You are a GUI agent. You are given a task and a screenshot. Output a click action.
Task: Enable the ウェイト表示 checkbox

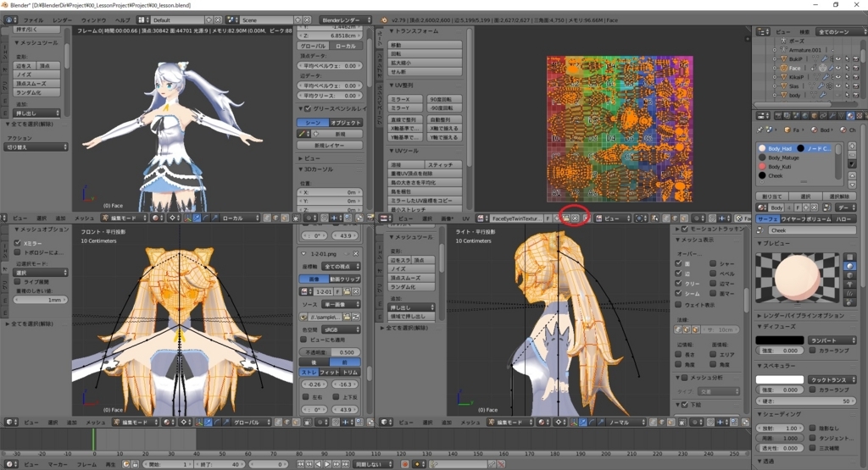(679, 305)
